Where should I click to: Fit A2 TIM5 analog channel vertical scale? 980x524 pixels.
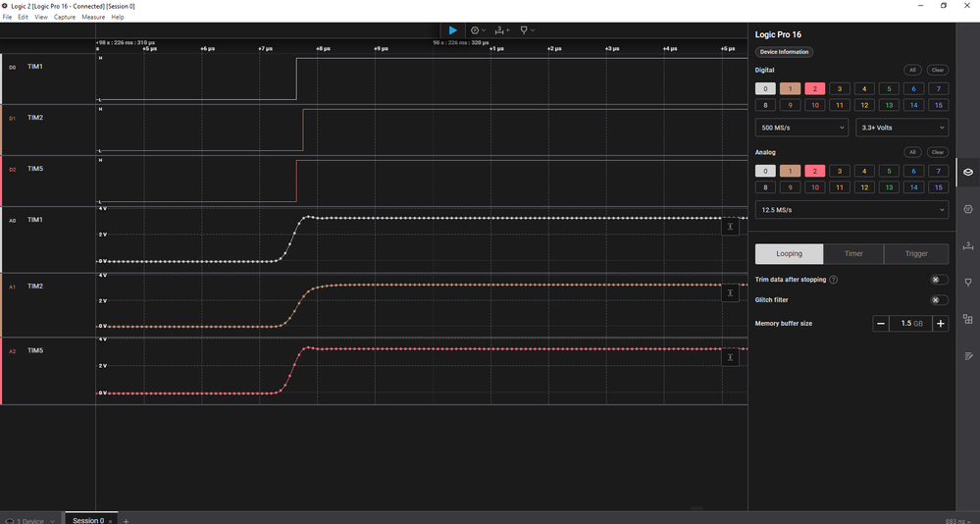730,357
